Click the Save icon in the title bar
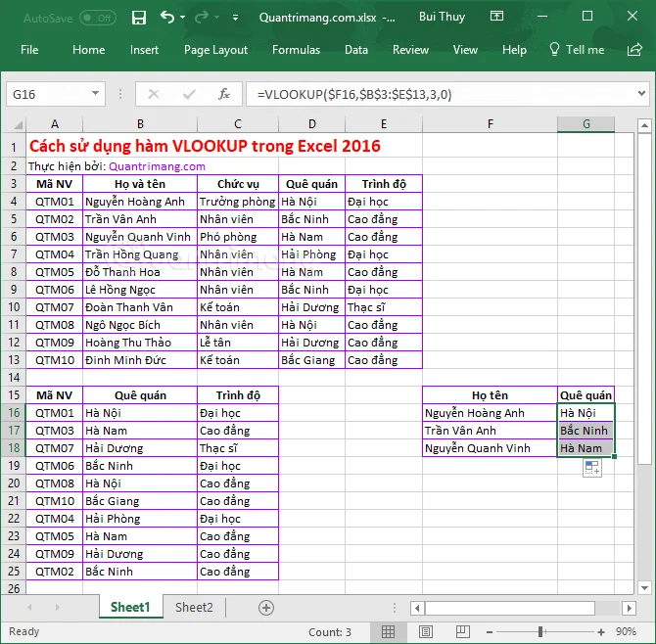This screenshot has width=656, height=644. [138, 18]
